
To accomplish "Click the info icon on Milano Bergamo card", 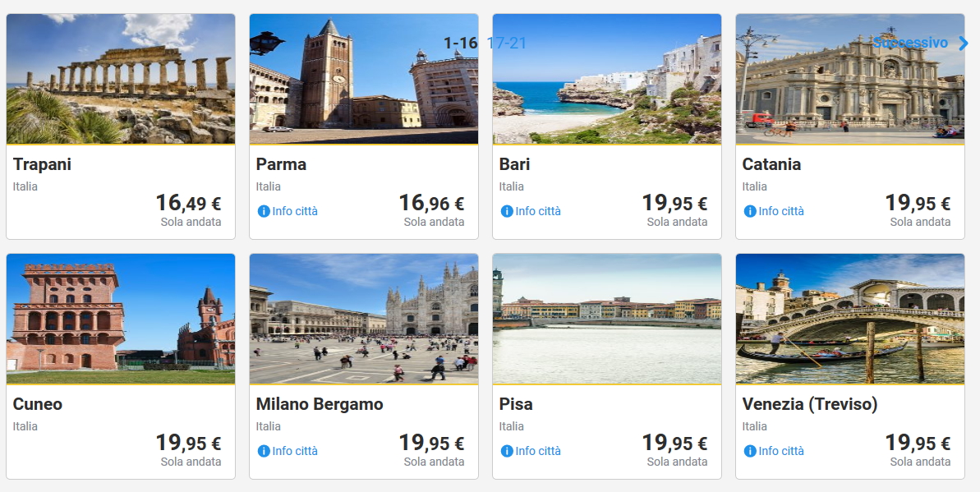I will tap(264, 451).
